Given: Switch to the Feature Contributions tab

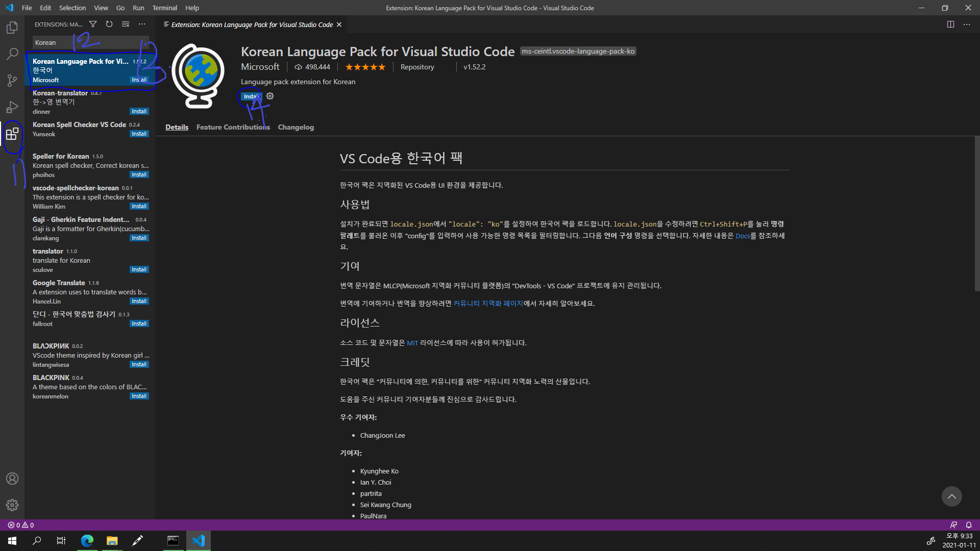Looking at the screenshot, I should click(233, 127).
